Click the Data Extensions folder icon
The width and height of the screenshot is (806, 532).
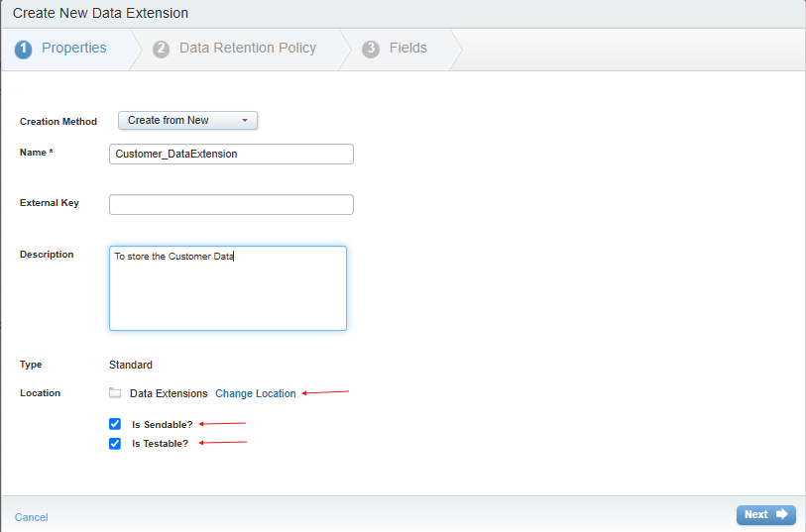tap(115, 393)
